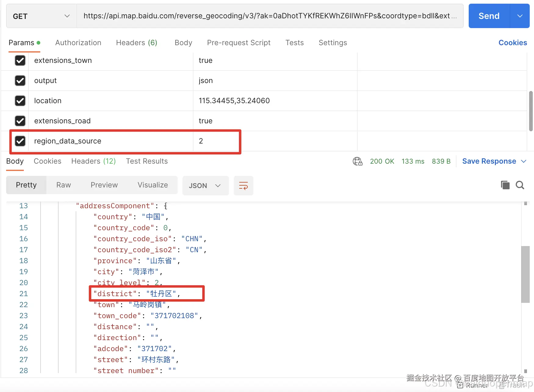
Task: Click the 200 OK status text
Action: point(382,161)
